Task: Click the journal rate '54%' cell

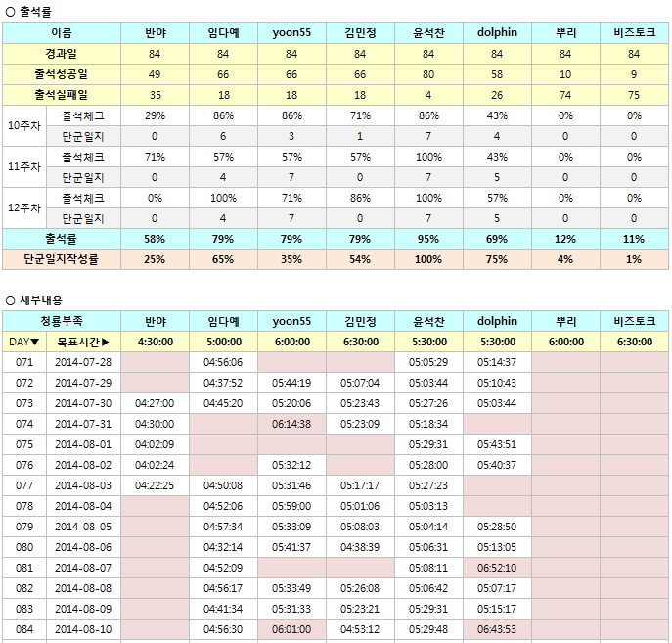Action: (x=360, y=259)
